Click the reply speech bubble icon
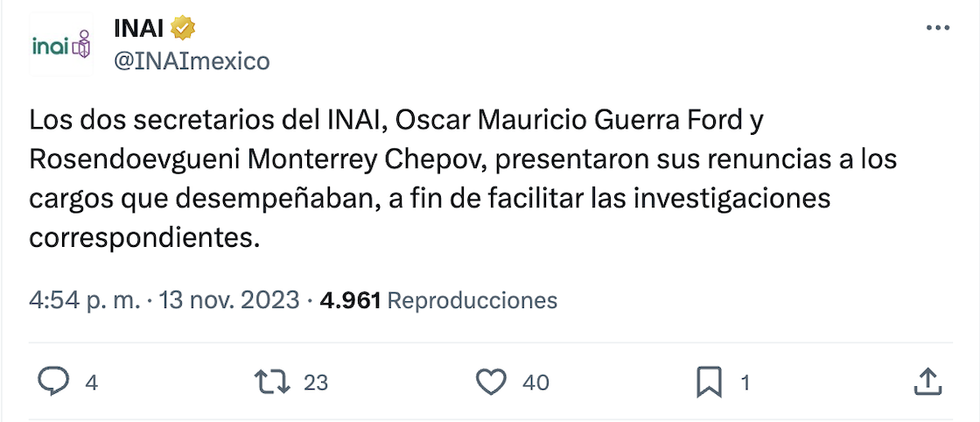Viewport: 980px width, 422px height. [55, 382]
